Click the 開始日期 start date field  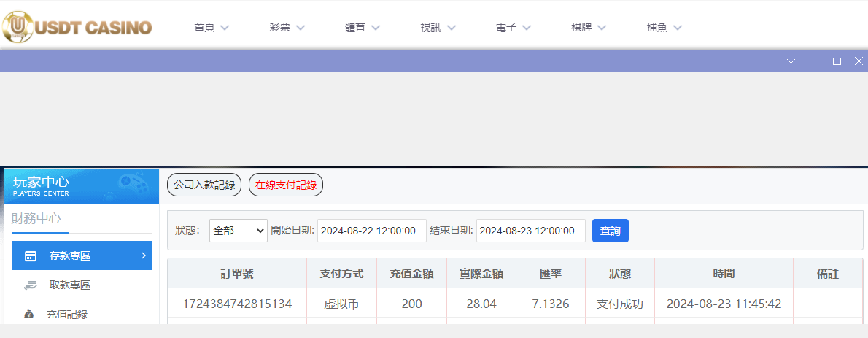(371, 231)
